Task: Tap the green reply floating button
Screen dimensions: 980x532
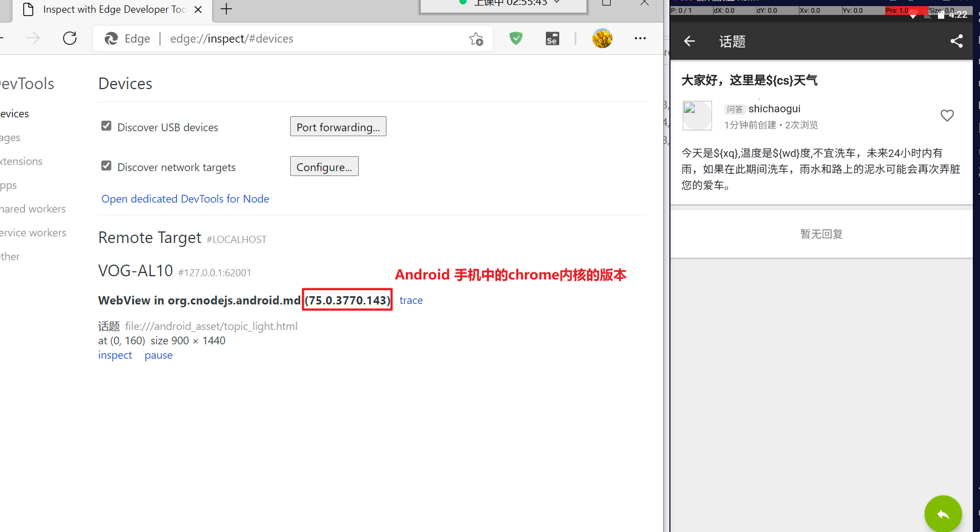Action: point(943,514)
